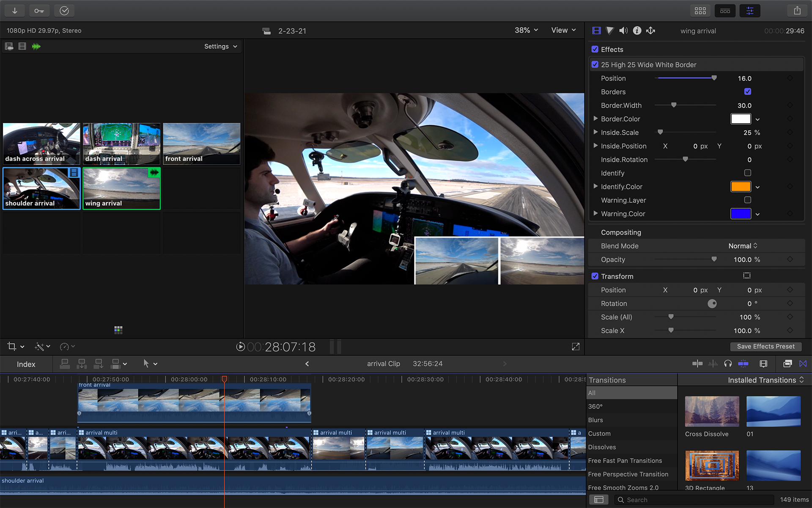Open Installed Transitions popup menu
The width and height of the screenshot is (812, 508).
tap(765, 380)
